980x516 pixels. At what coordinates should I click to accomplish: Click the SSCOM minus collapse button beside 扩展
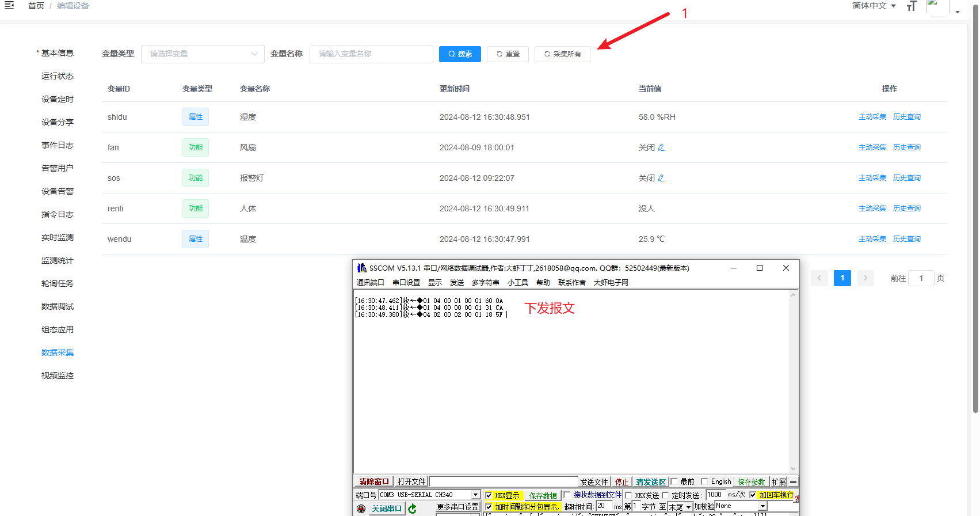pyautogui.click(x=794, y=482)
